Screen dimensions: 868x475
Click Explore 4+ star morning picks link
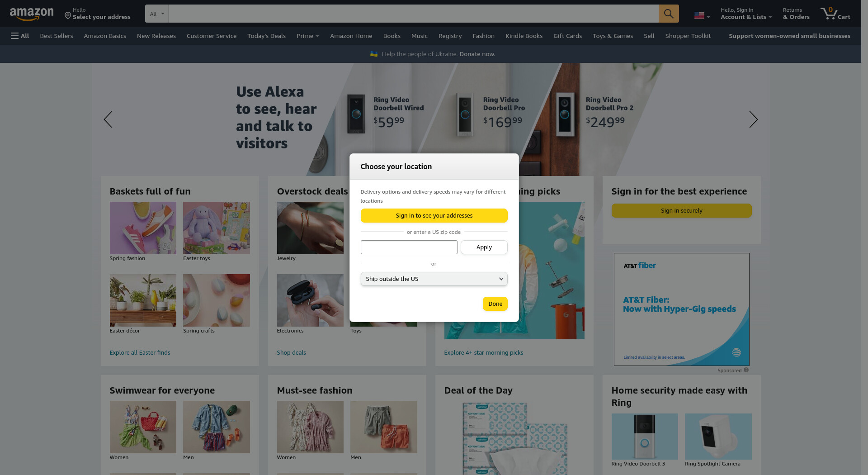[484, 352]
